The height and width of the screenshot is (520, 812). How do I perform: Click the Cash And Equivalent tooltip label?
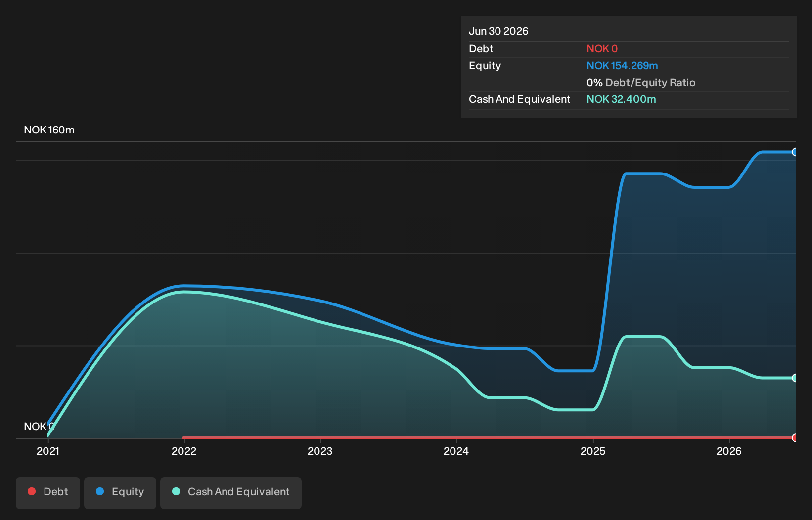pos(520,99)
